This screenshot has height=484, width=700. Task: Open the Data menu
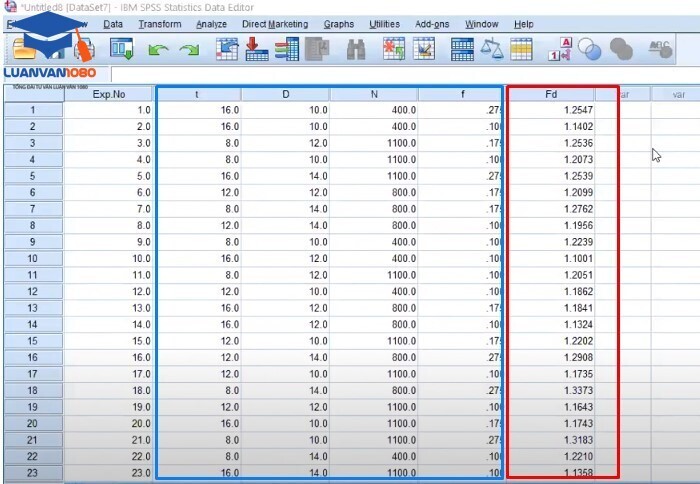pyautogui.click(x=113, y=24)
